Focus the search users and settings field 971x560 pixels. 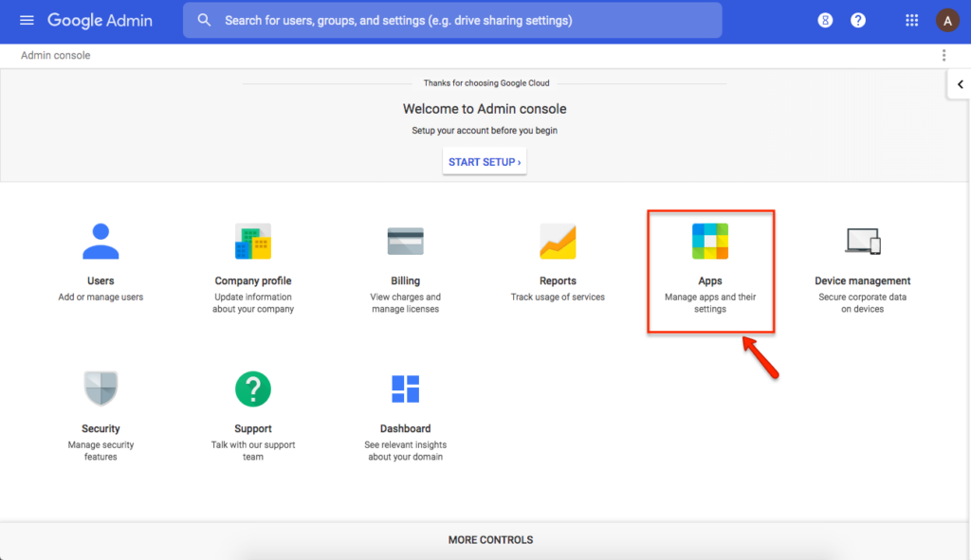pos(452,21)
